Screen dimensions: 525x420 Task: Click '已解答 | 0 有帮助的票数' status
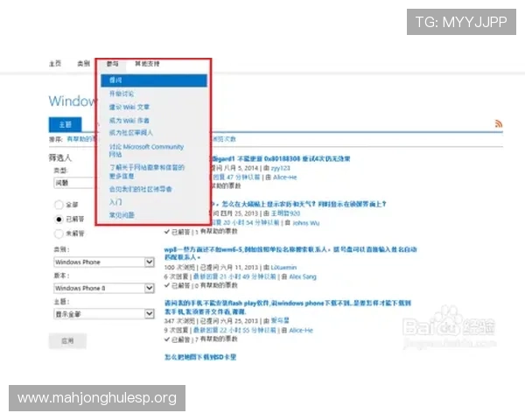click(200, 285)
